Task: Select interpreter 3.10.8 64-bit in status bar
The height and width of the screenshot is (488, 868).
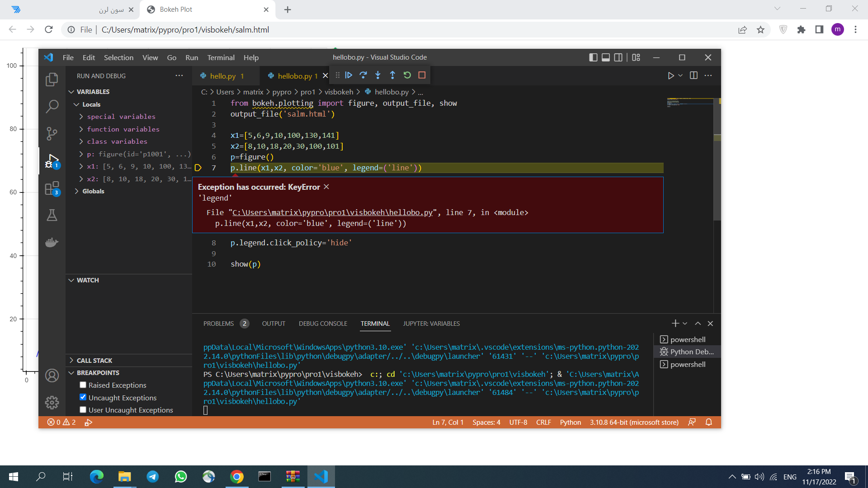Action: pos(634,422)
